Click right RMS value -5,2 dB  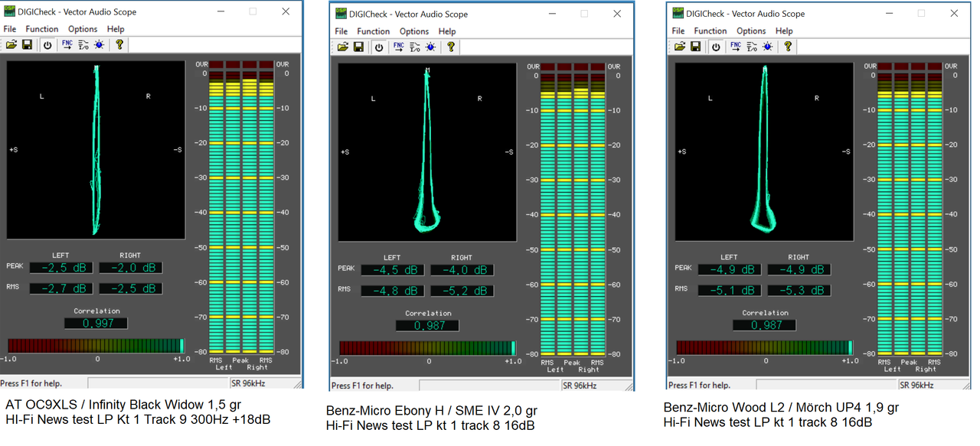coord(462,291)
